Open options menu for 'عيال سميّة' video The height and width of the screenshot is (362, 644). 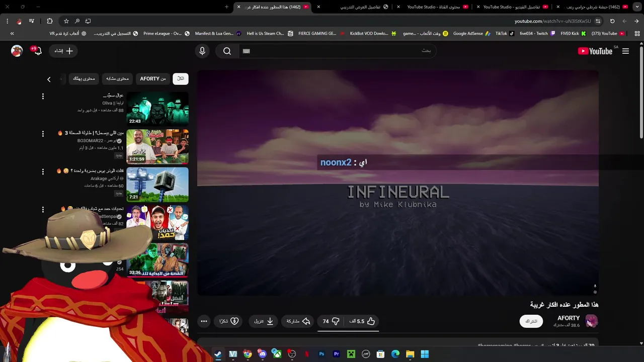pyautogui.click(x=43, y=96)
